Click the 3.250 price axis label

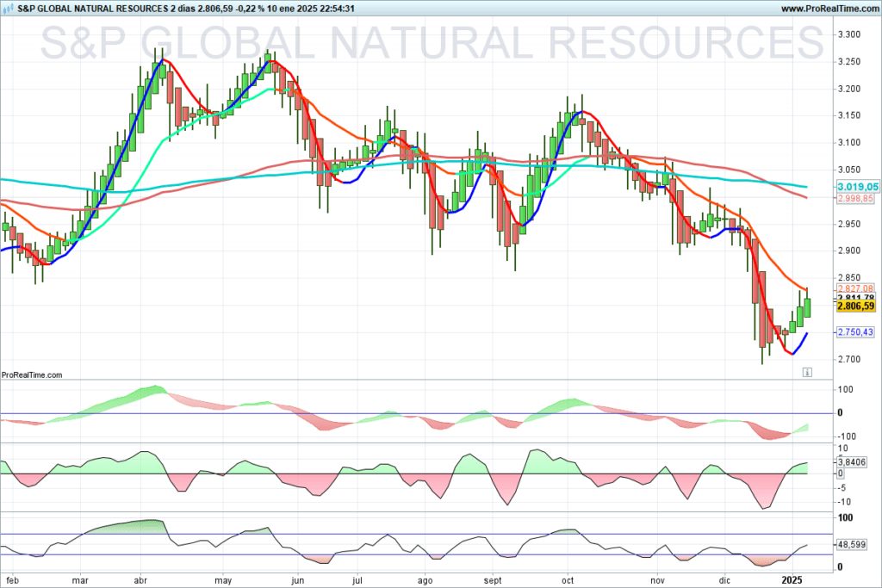pyautogui.click(x=848, y=61)
